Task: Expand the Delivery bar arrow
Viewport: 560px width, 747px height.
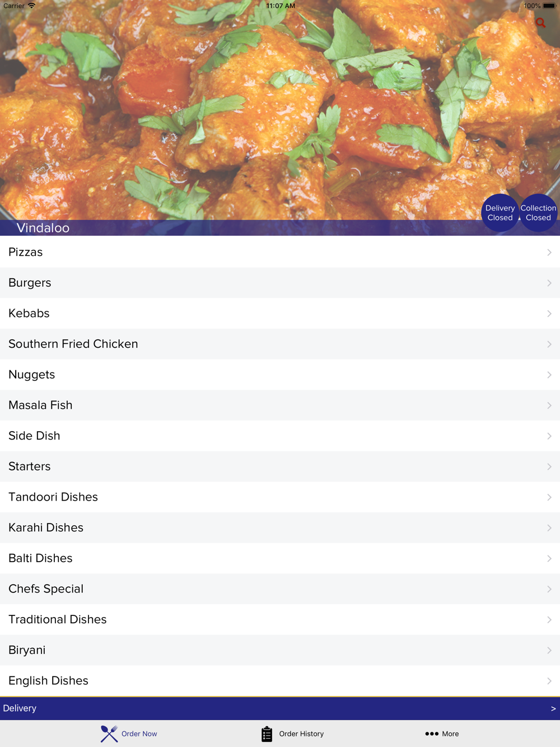Action: [x=553, y=708]
